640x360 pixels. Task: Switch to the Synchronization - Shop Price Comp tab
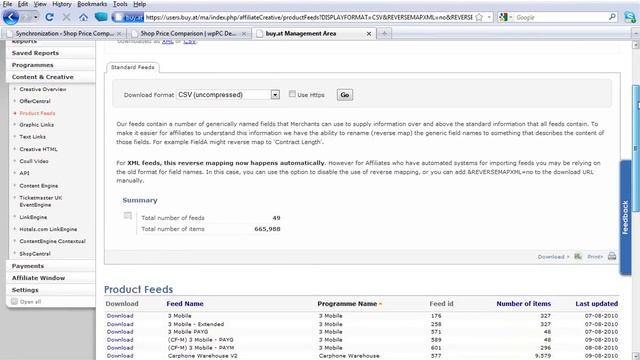click(64, 33)
